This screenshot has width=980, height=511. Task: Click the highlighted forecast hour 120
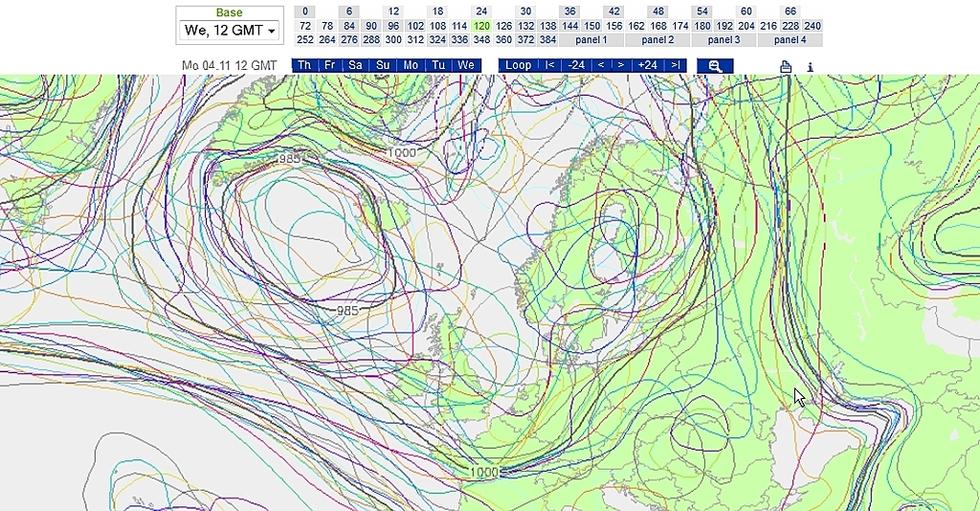click(x=481, y=26)
